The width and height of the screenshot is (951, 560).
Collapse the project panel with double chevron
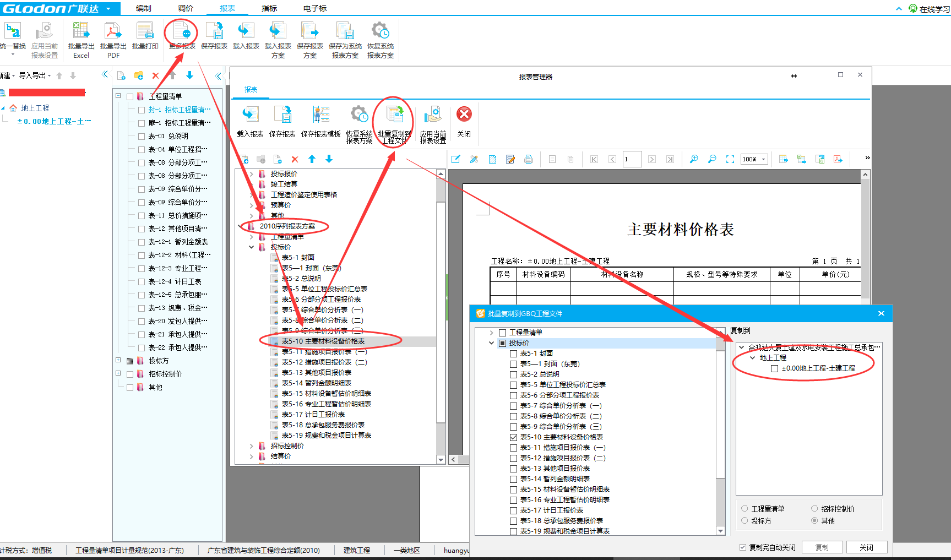click(105, 74)
